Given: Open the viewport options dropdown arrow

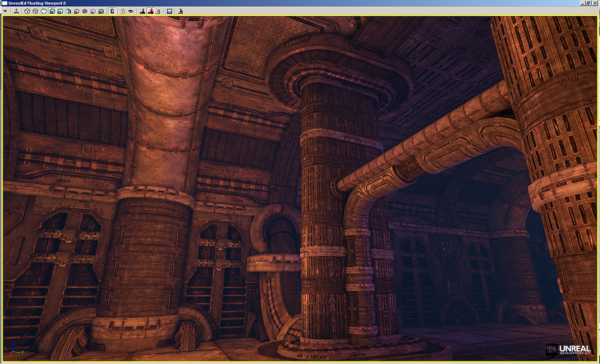Looking at the screenshot, I should point(6,12).
